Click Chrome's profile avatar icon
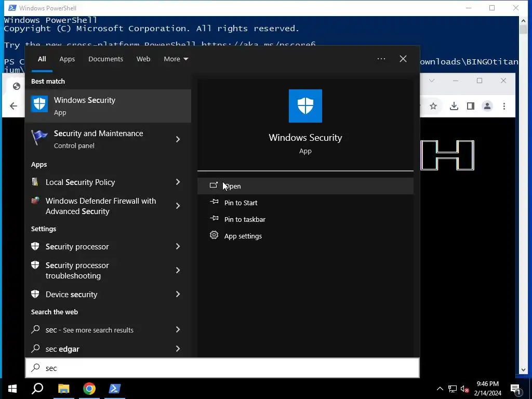Screen dimensions: 532x399 pyautogui.click(x=487, y=106)
